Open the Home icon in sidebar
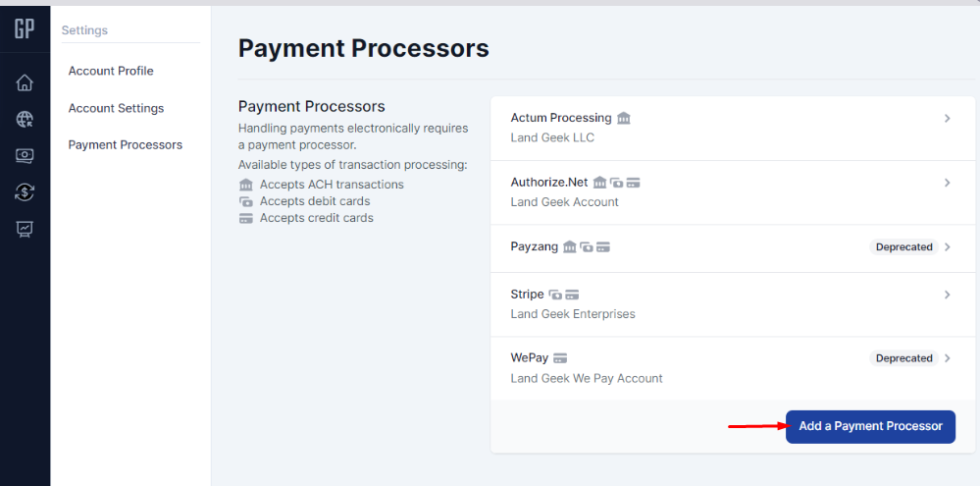The height and width of the screenshot is (486, 980). [25, 82]
